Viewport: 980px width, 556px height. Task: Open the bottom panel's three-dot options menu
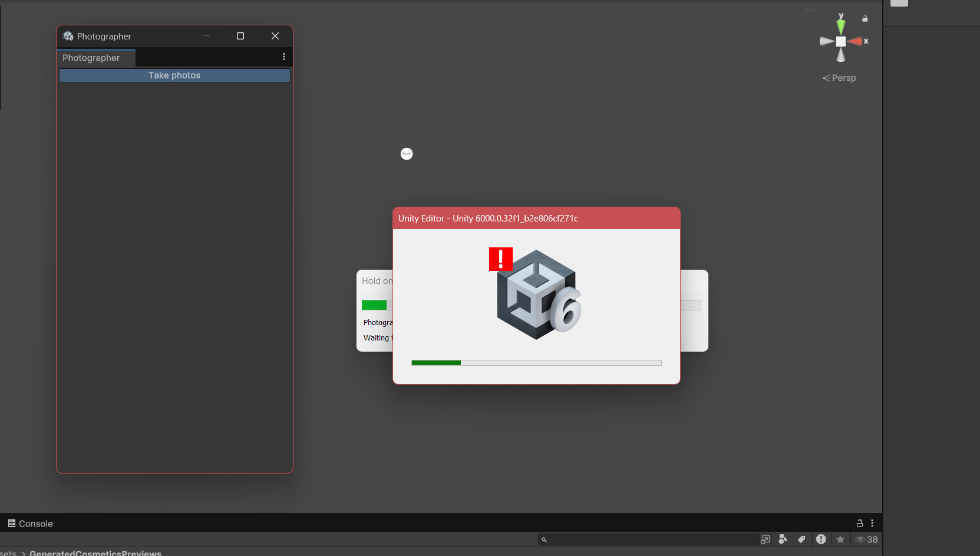click(872, 523)
